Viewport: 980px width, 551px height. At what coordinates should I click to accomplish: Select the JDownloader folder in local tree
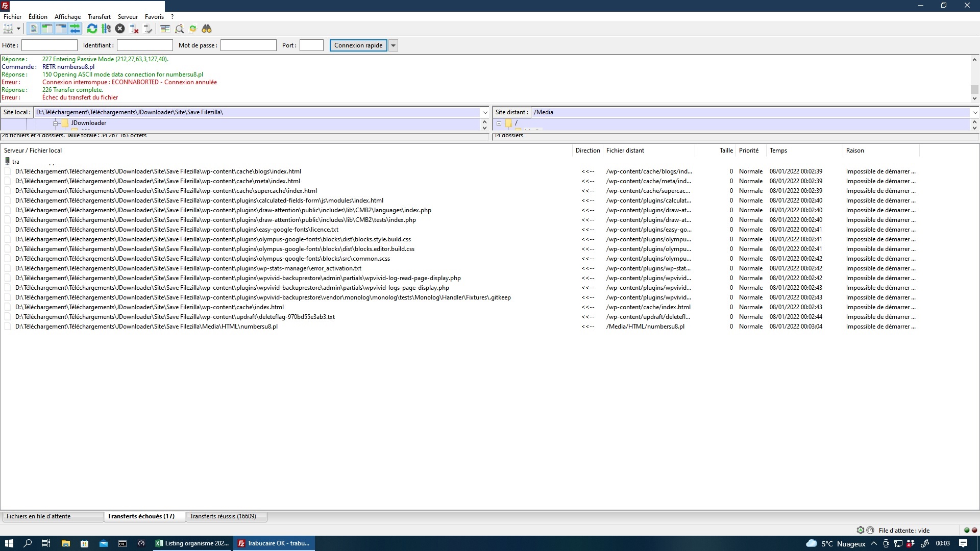coord(89,123)
